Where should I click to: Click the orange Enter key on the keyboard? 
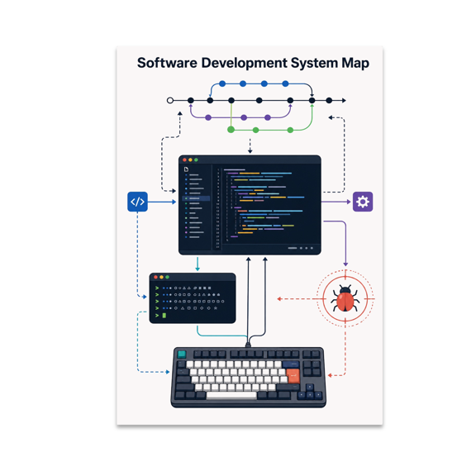coord(293,376)
